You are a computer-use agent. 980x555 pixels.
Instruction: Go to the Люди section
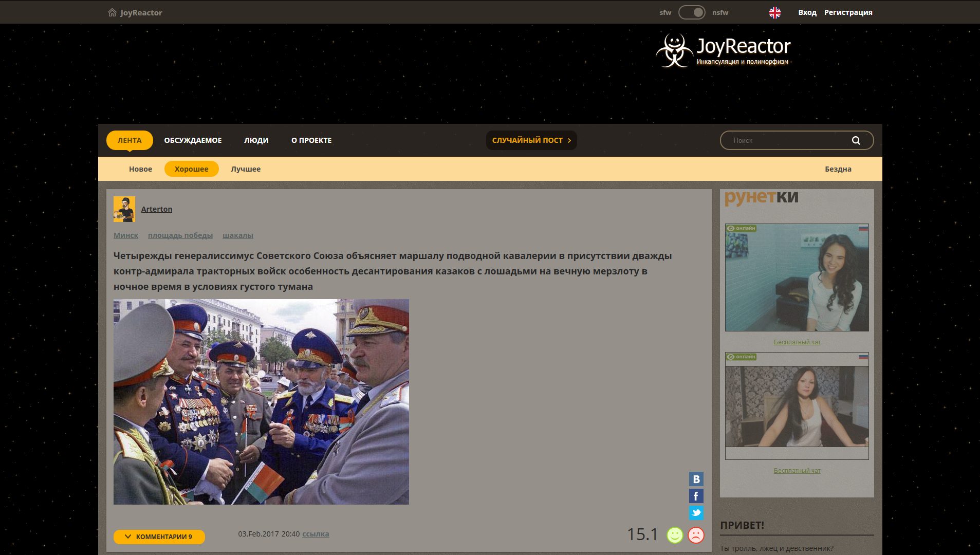coord(256,140)
